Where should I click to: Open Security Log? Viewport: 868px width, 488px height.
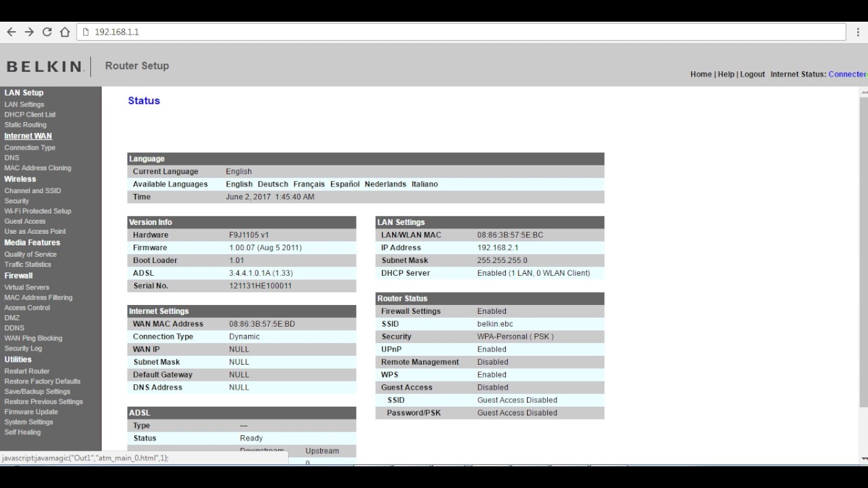click(23, 348)
